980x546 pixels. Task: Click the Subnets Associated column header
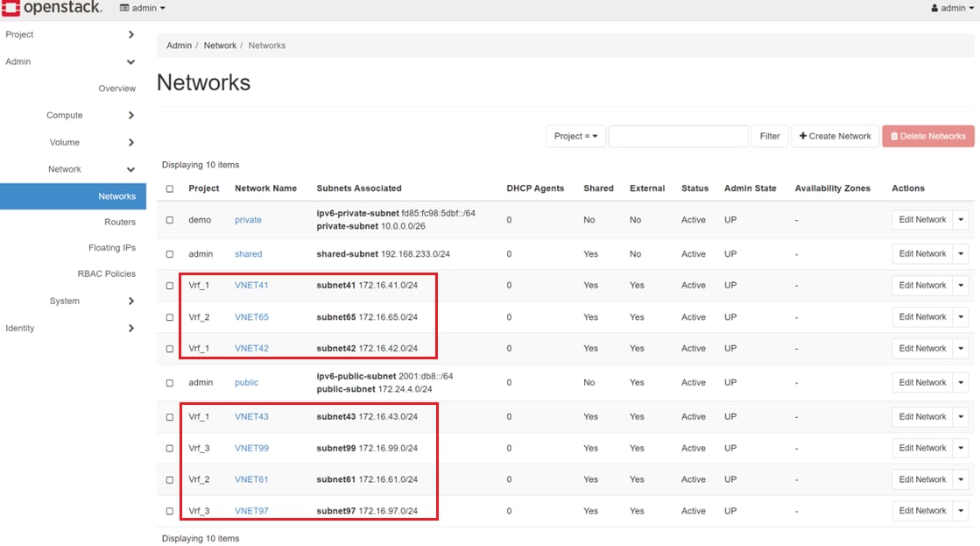tap(359, 188)
